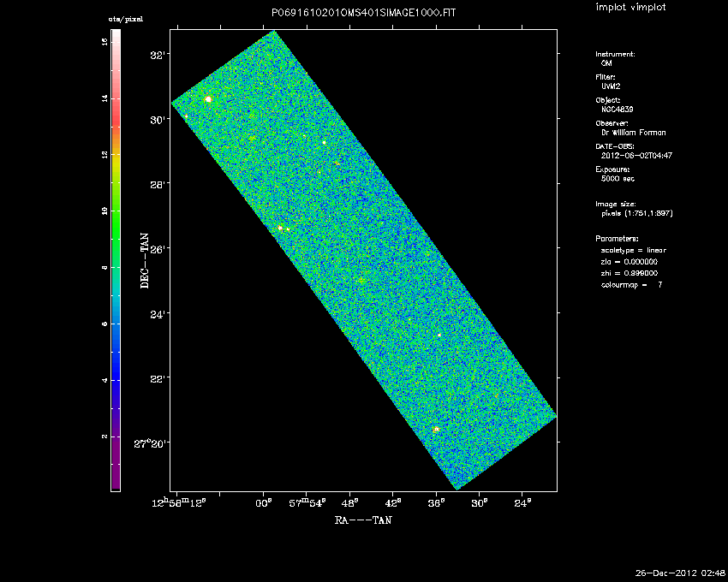The height and width of the screenshot is (582, 728).
Task: Select the object name 'NGC4839'
Action: (x=617, y=110)
